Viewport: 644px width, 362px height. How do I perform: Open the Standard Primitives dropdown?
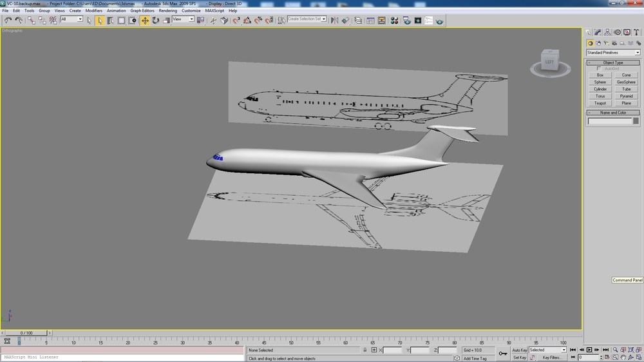point(613,53)
